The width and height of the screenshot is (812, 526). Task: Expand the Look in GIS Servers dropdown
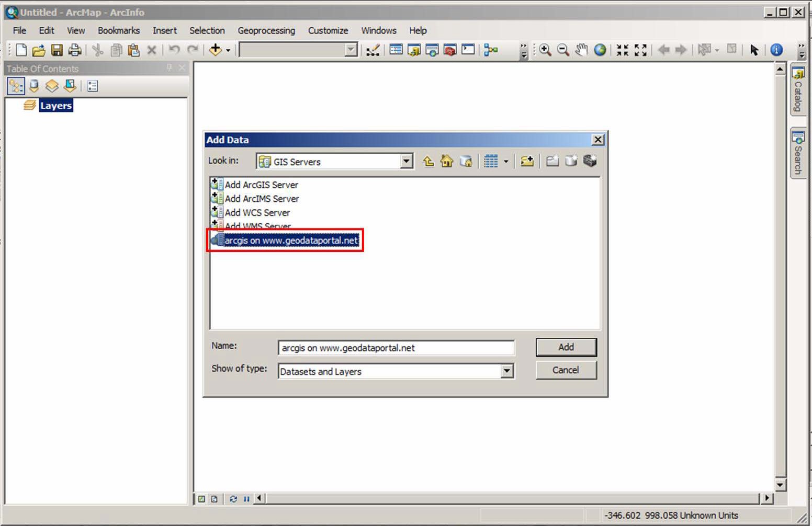pyautogui.click(x=407, y=162)
